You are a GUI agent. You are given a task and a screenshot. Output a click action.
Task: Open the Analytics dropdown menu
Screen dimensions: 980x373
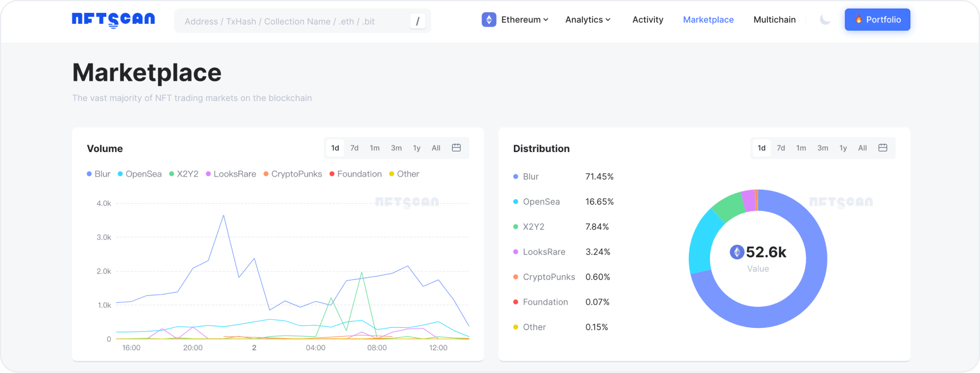pos(587,19)
